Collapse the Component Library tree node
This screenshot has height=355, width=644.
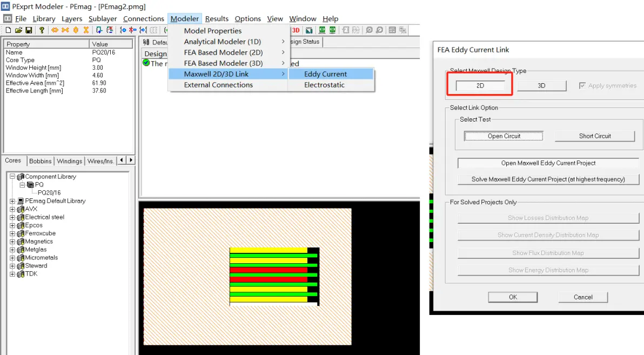point(12,176)
